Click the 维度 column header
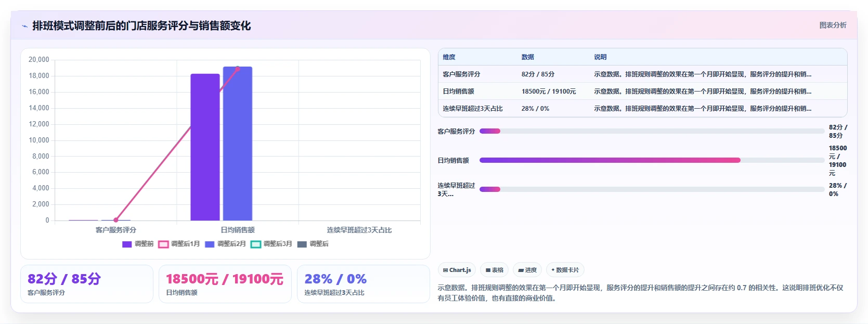Image resolution: width=868 pixels, height=324 pixels. [449, 57]
